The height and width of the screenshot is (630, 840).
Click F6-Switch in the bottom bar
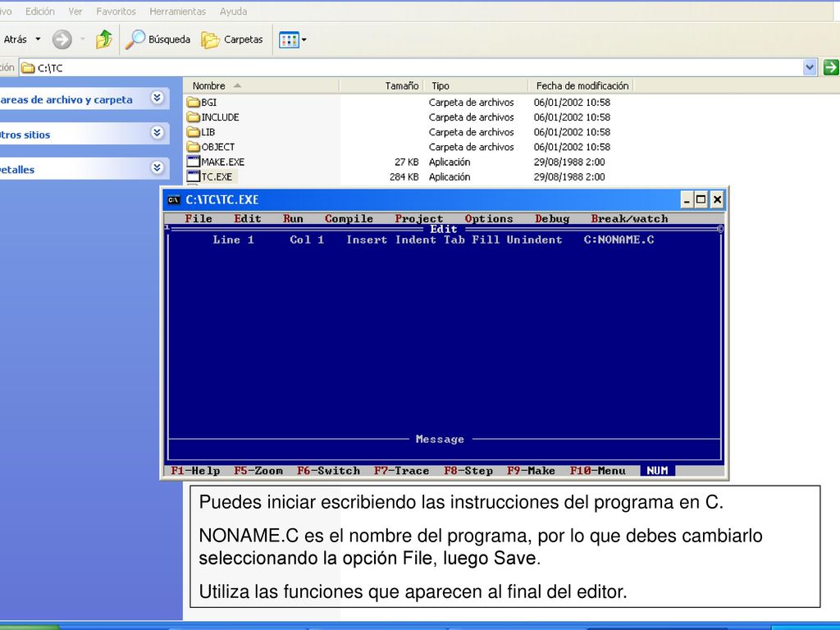coord(328,470)
